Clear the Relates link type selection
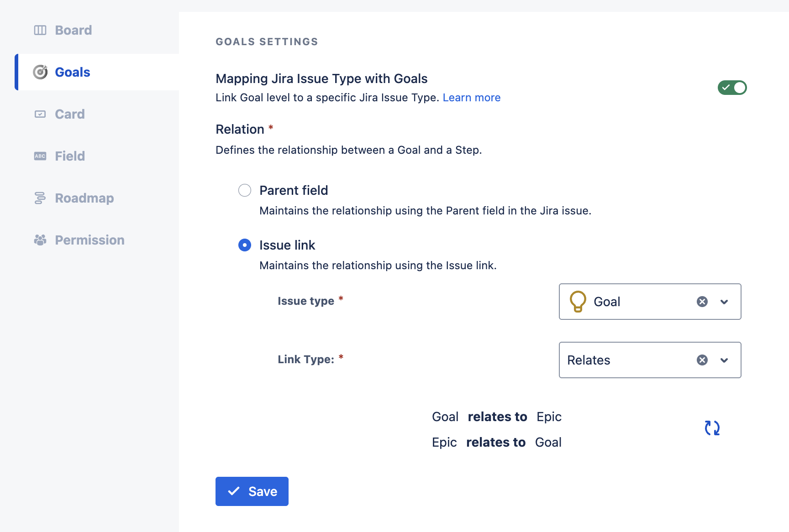Image resolution: width=789 pixels, height=532 pixels. click(702, 360)
